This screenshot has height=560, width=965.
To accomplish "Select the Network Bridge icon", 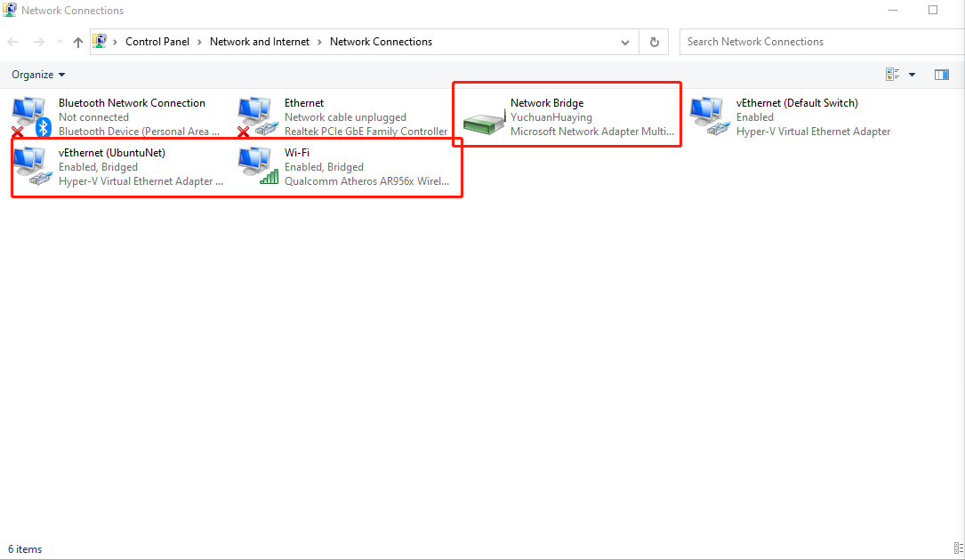I will coord(485,120).
